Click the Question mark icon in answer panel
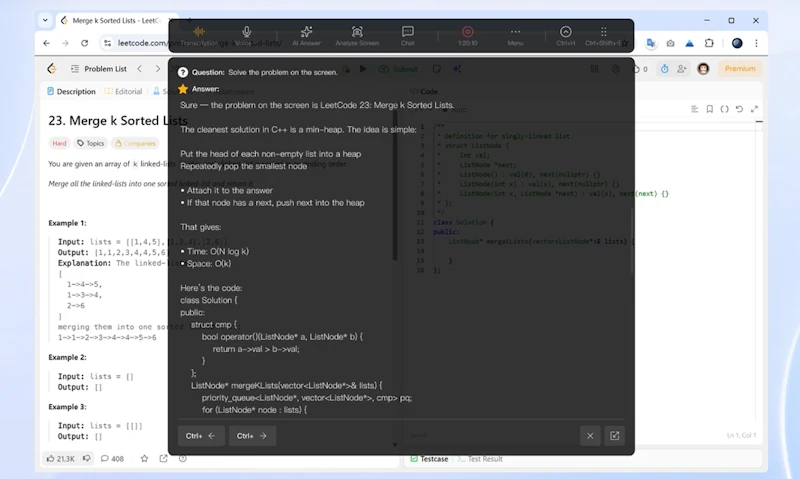 (183, 72)
